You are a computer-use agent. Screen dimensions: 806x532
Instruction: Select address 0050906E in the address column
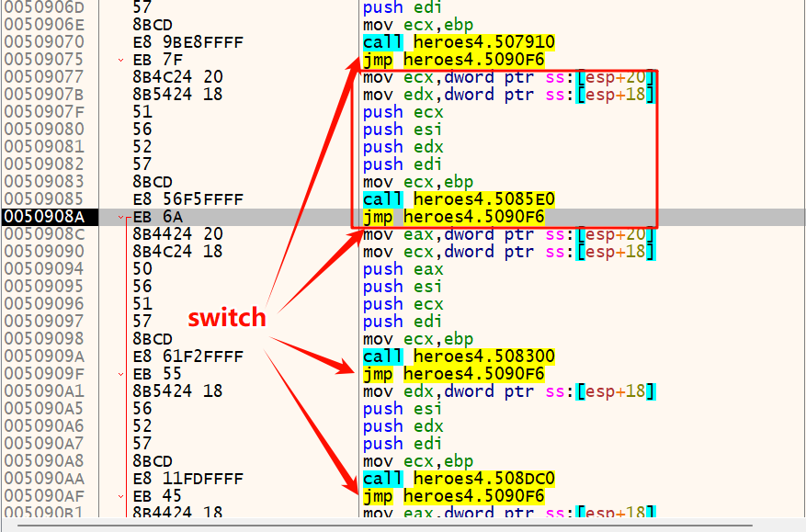[44, 25]
